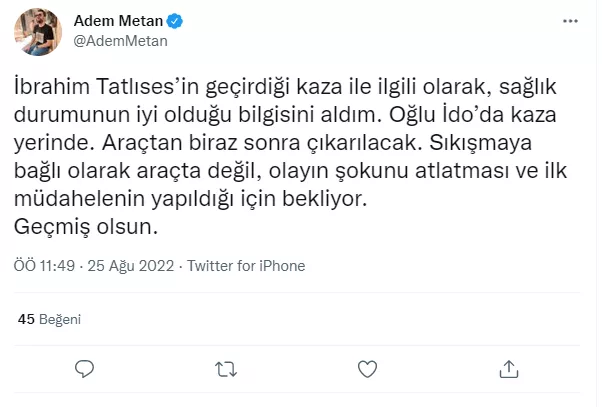Image resolution: width=602 pixels, height=407 pixels.
Task: Retweet this tweet using the arrows icon
Action: [x=227, y=368]
